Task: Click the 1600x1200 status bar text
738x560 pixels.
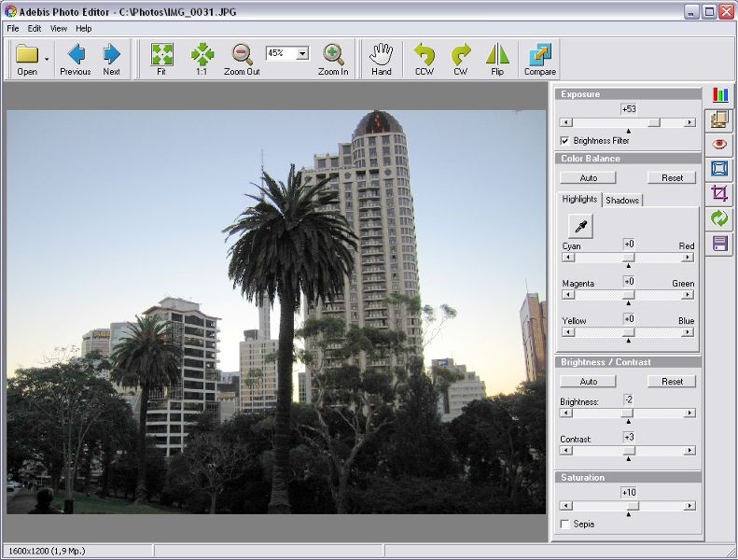Action: click(47, 551)
